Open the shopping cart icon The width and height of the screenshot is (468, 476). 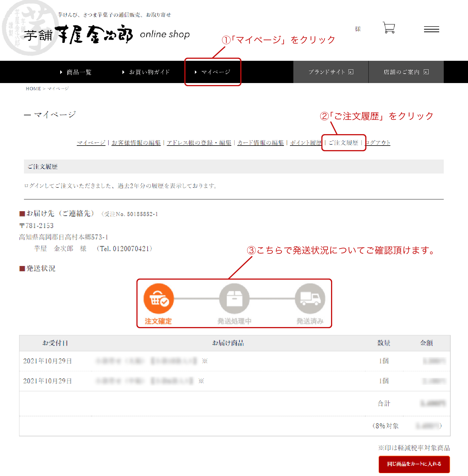pos(389,28)
